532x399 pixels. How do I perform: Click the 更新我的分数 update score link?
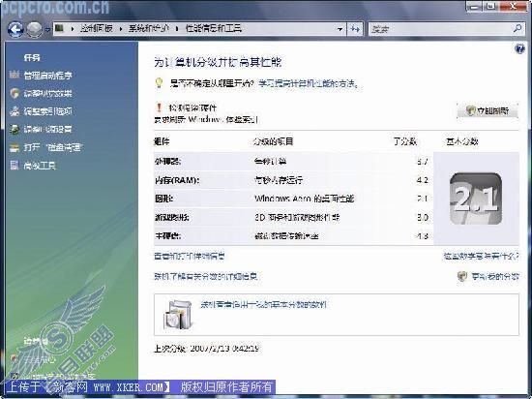coord(495,276)
